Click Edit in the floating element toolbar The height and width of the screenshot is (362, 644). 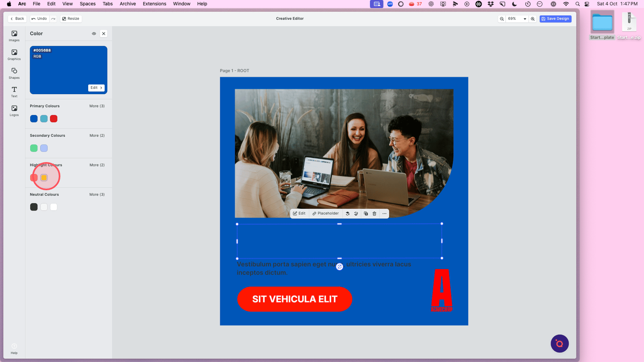click(x=299, y=214)
